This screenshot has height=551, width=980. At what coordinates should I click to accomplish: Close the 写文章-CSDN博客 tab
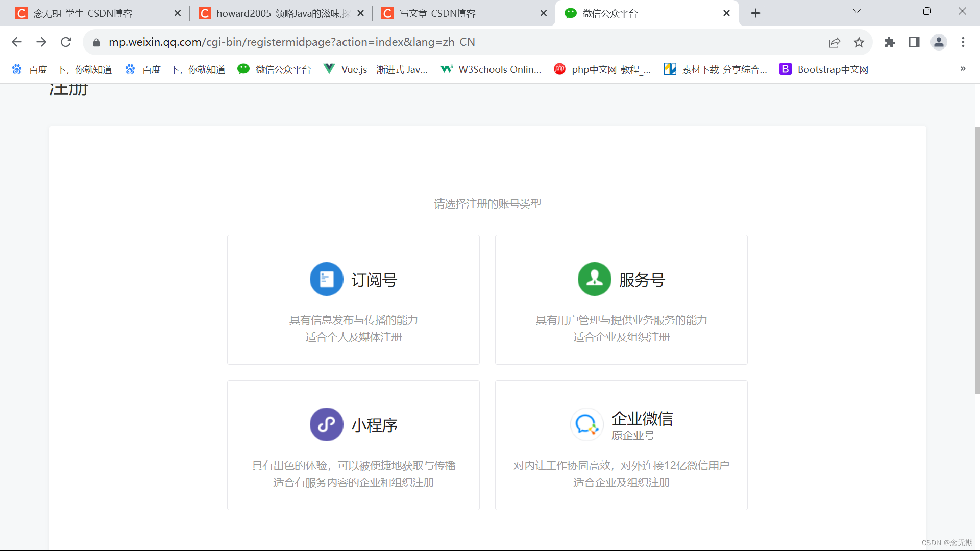tap(544, 13)
